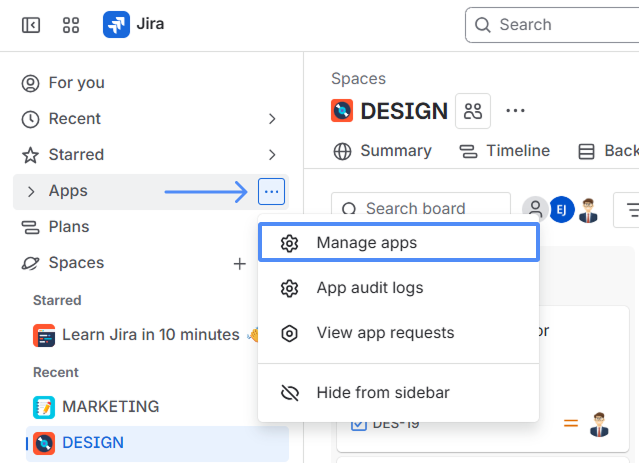Click the Search field at the top
This screenshot has width=639, height=463.
552,25
